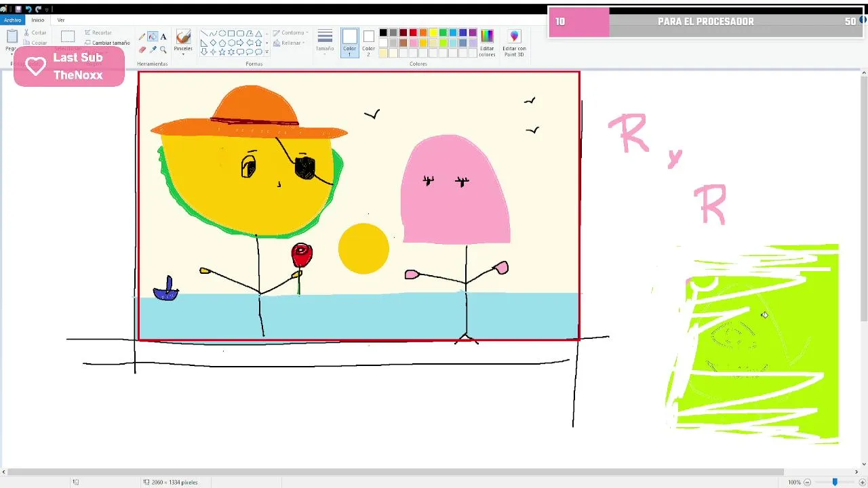Screen dimensions: 868x488
Task: Pick the pink color swatch
Action: [413, 43]
